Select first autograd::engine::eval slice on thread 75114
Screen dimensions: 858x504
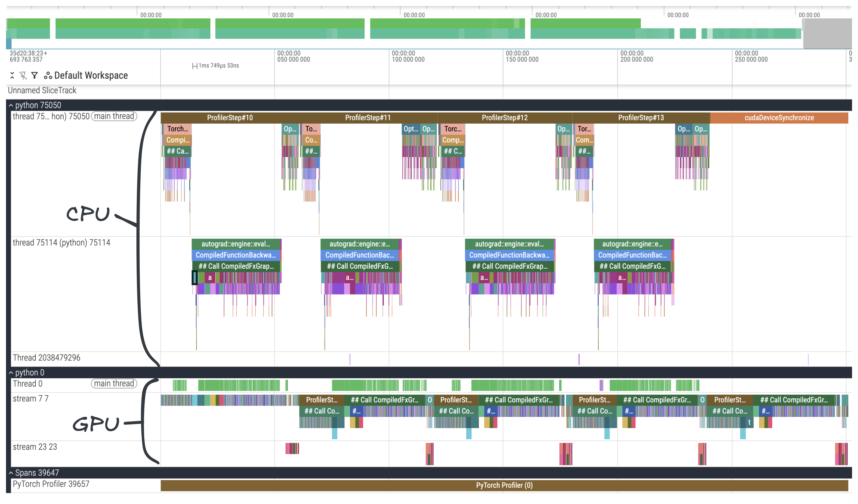(236, 244)
